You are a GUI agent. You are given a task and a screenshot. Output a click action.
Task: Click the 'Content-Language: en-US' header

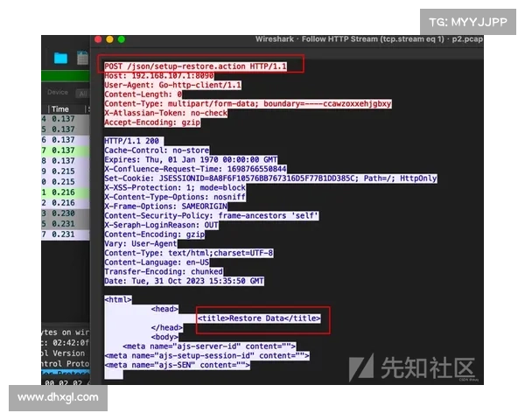157,262
